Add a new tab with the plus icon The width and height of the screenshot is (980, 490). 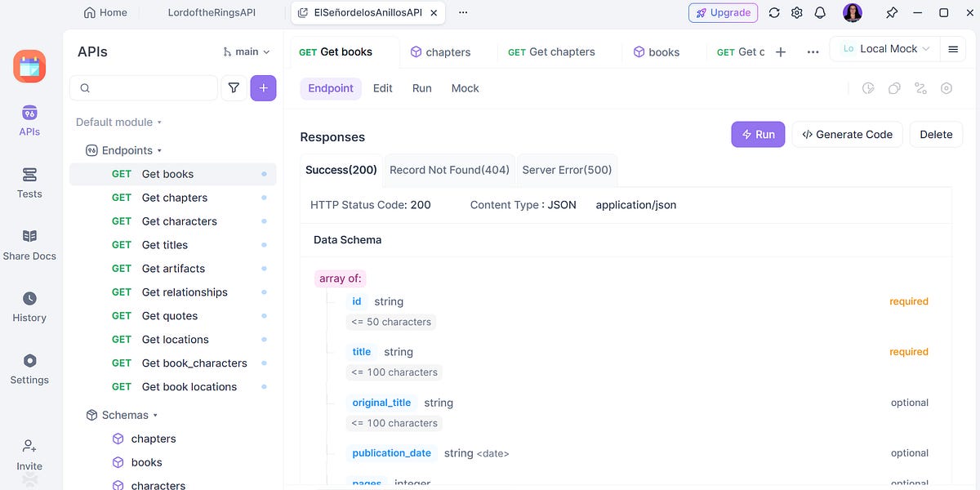[781, 51]
